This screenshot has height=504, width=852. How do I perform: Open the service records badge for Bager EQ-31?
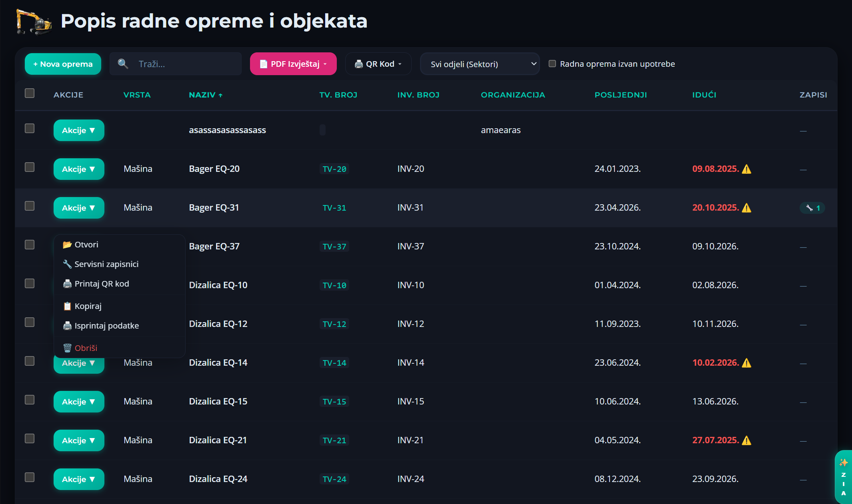pos(812,208)
